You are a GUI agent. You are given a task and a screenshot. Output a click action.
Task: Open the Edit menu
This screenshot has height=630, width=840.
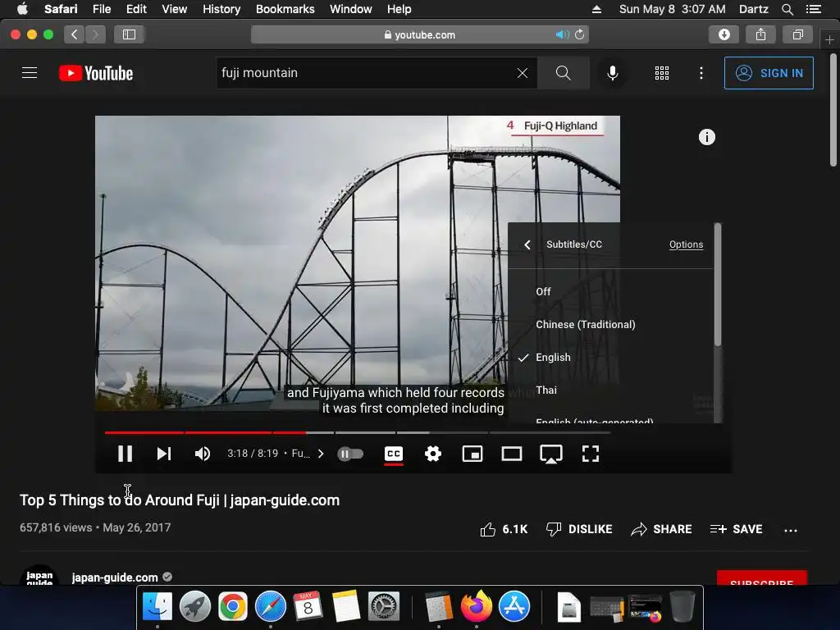(x=136, y=9)
